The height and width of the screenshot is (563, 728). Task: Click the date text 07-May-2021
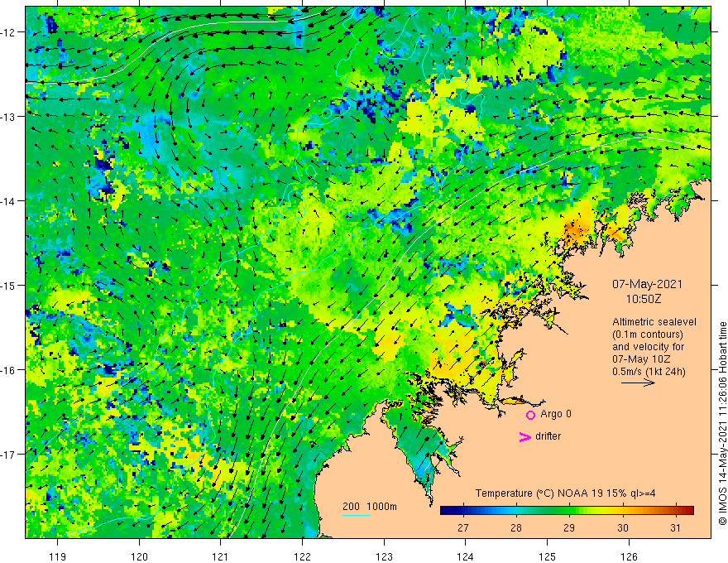[647, 284]
